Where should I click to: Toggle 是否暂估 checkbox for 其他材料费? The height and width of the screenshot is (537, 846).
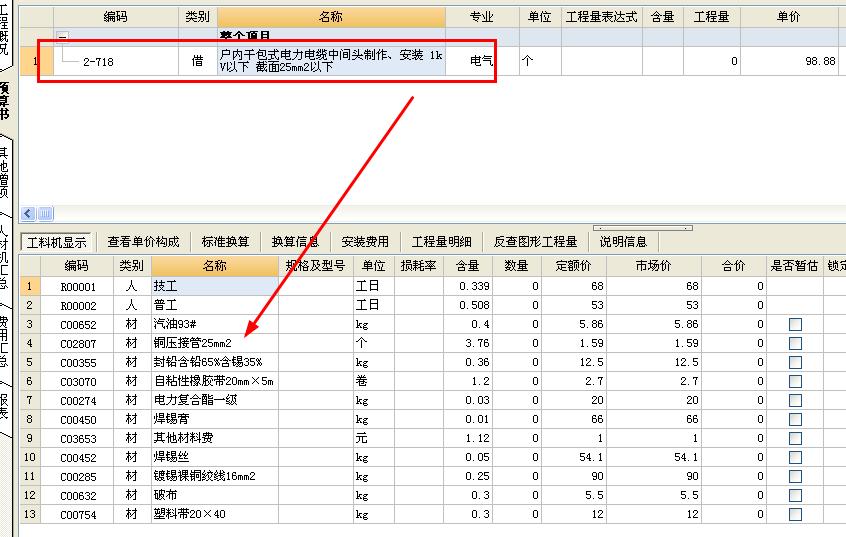pos(795,438)
